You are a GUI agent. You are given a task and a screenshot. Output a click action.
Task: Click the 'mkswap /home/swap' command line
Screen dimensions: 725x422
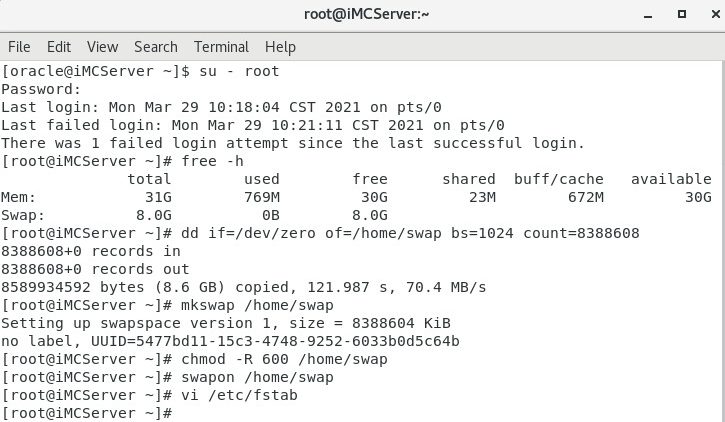[167, 305]
